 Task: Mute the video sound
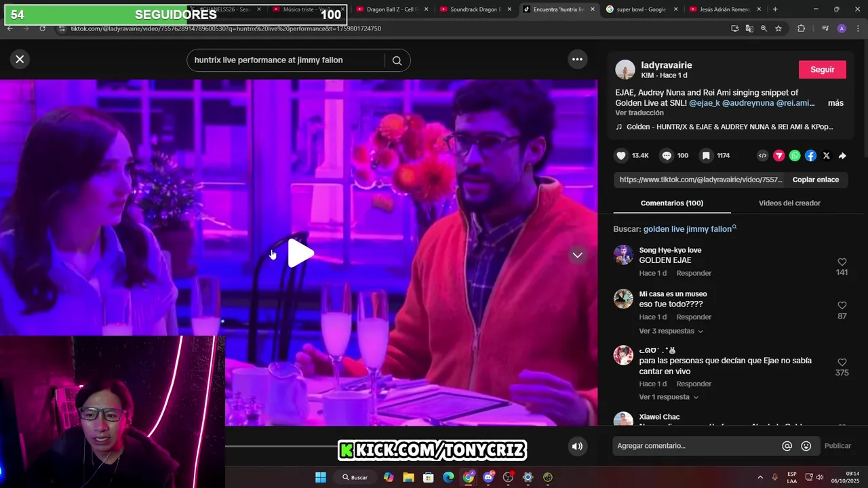click(x=577, y=446)
